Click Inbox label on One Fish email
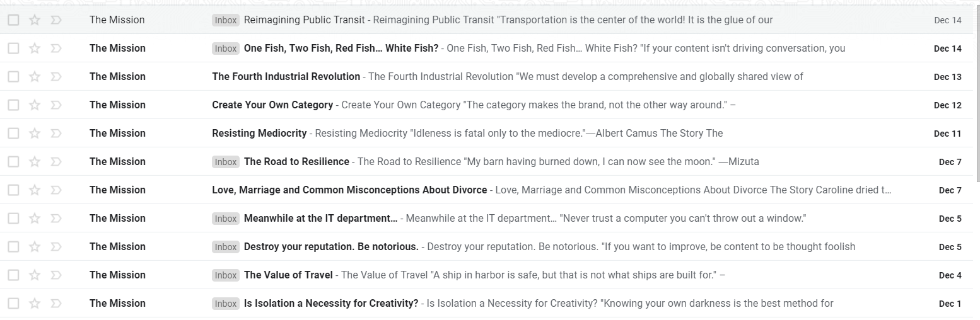Screen dimensions: 980x320 coord(225,49)
